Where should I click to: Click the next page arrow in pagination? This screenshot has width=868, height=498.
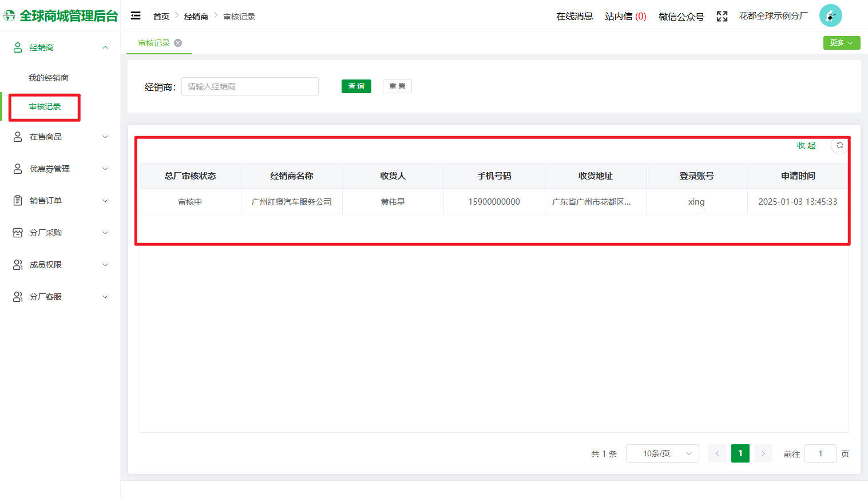click(763, 453)
